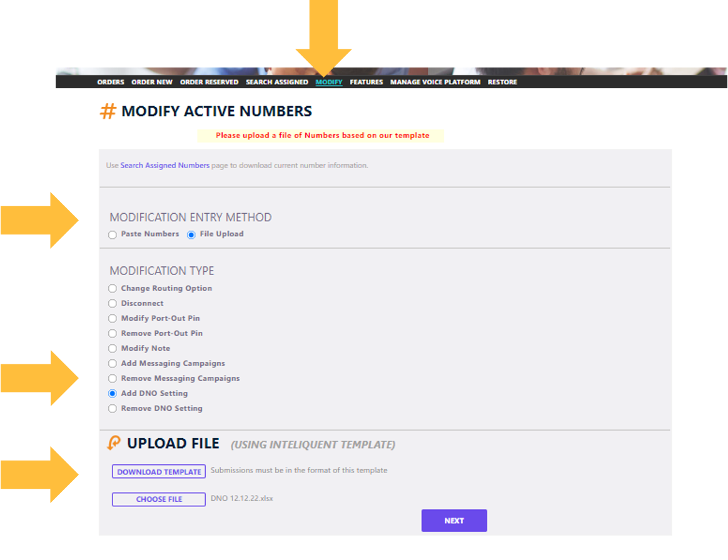Open the Orders menu item

click(111, 82)
